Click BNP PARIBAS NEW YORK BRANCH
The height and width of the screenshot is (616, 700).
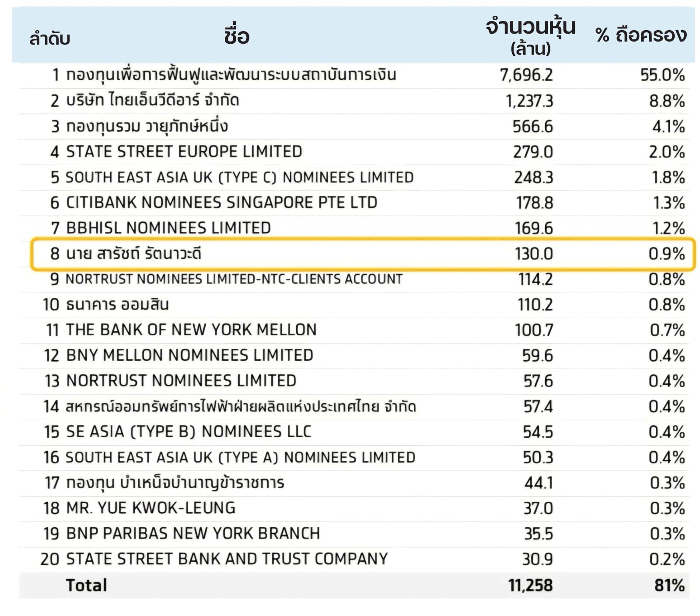[193, 533]
